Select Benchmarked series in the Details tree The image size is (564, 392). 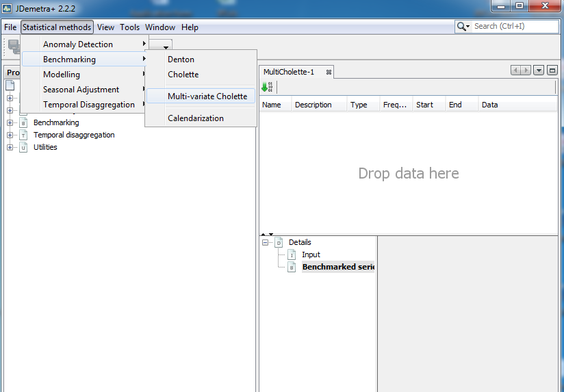pyautogui.click(x=338, y=267)
